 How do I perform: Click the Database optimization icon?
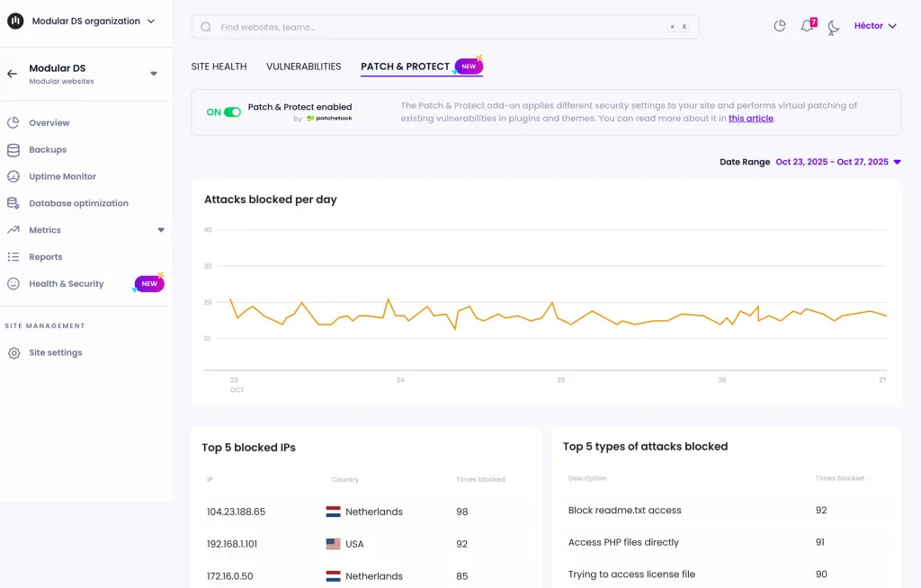[13, 203]
